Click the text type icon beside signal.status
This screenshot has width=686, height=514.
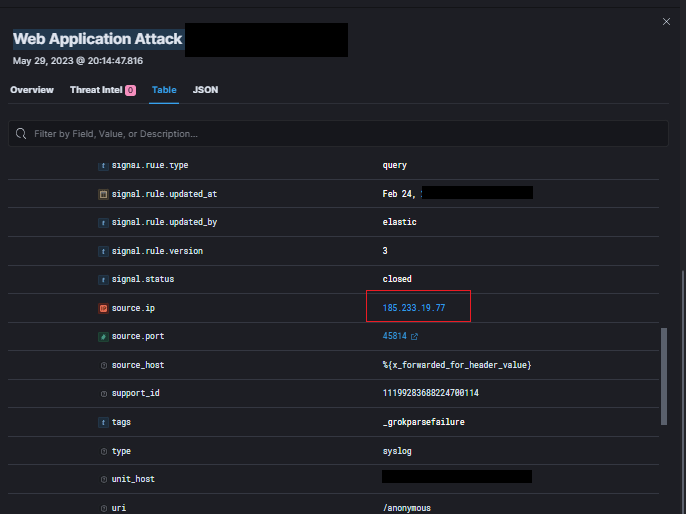(103, 280)
